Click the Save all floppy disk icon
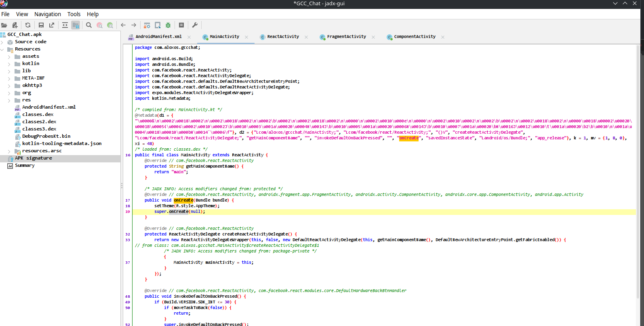Viewport: 644px width, 326px height. coord(41,25)
